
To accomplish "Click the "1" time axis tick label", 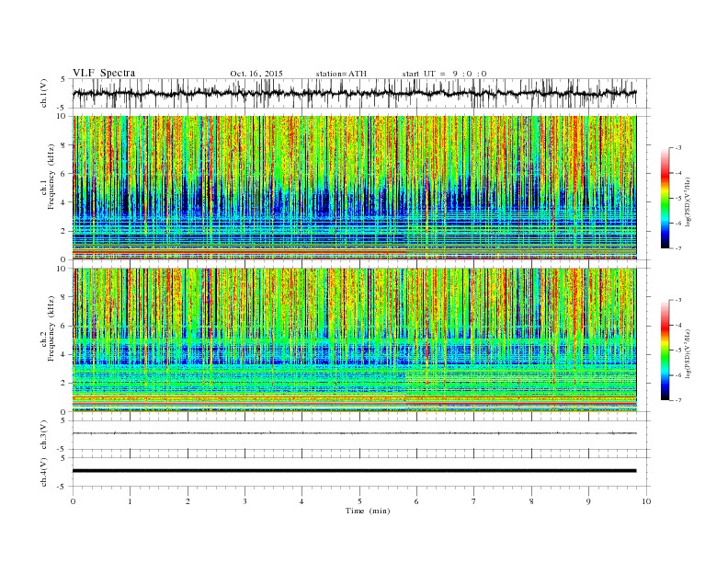I will pos(130,501).
